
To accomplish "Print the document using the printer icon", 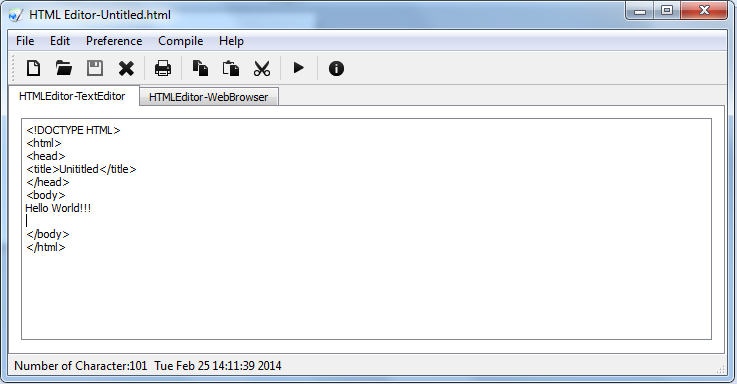I will [x=163, y=68].
